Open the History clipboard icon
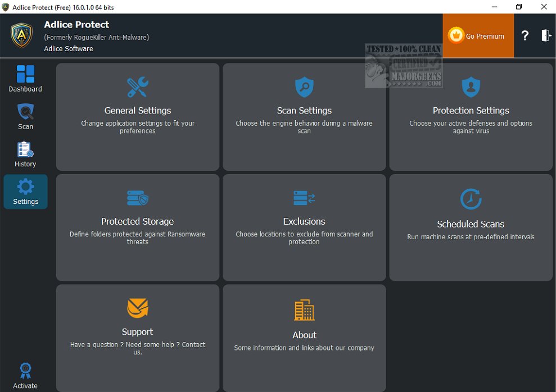The height and width of the screenshot is (392, 556). point(25,149)
